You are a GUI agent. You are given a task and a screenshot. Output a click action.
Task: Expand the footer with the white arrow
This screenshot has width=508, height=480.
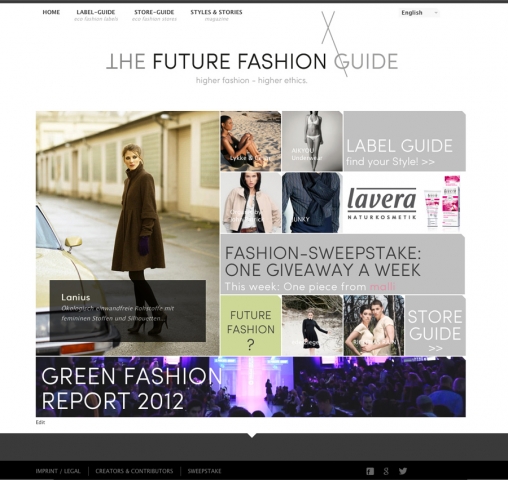tap(252, 435)
